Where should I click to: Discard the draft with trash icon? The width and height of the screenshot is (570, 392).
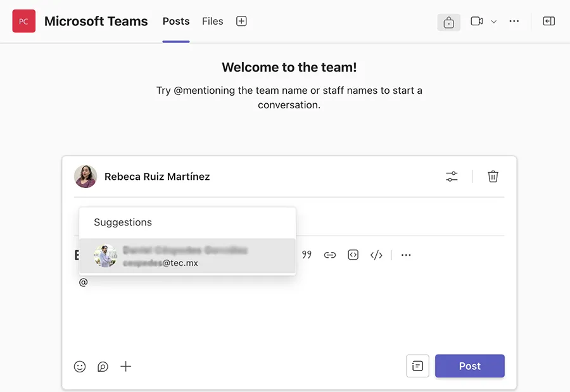[493, 177]
